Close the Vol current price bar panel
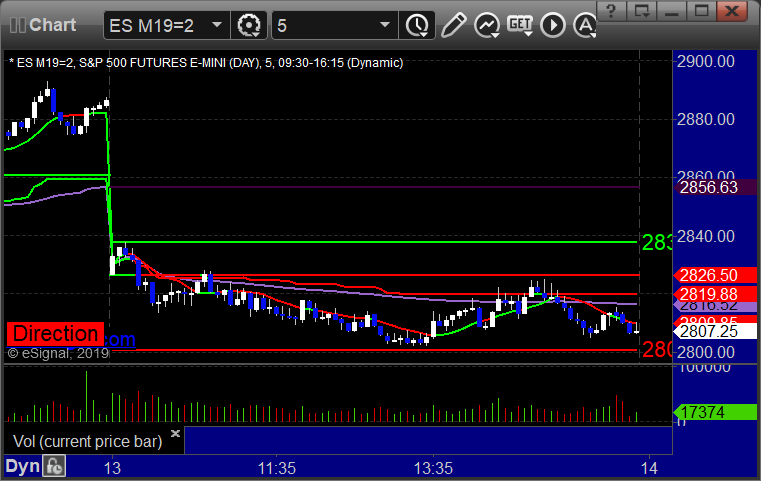The image size is (761, 481). click(175, 434)
